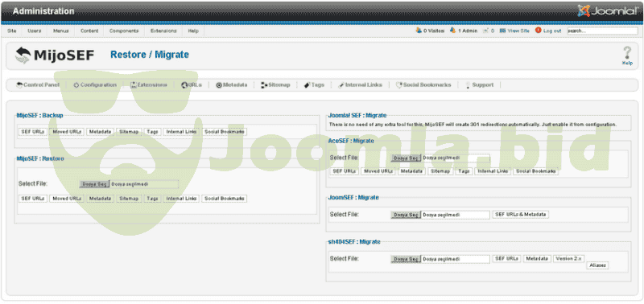Click SEF URLs & Metadata JoomSEF button
The height and width of the screenshot is (304, 644).
tap(520, 215)
